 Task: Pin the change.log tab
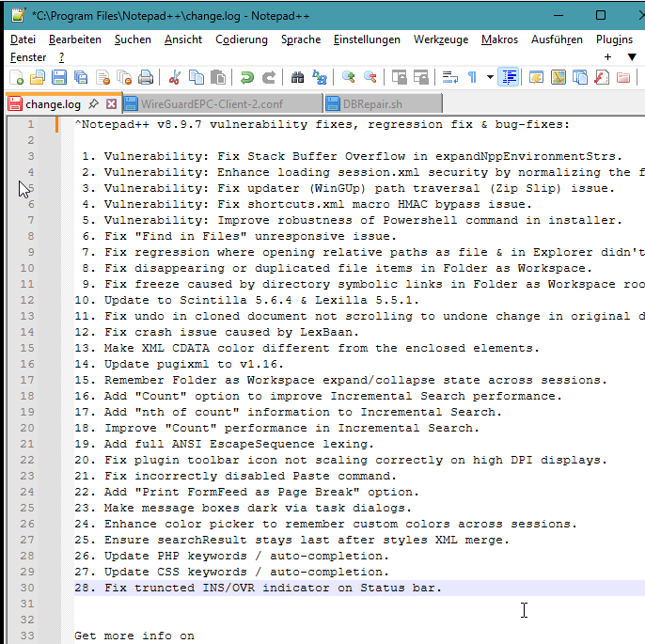point(94,104)
